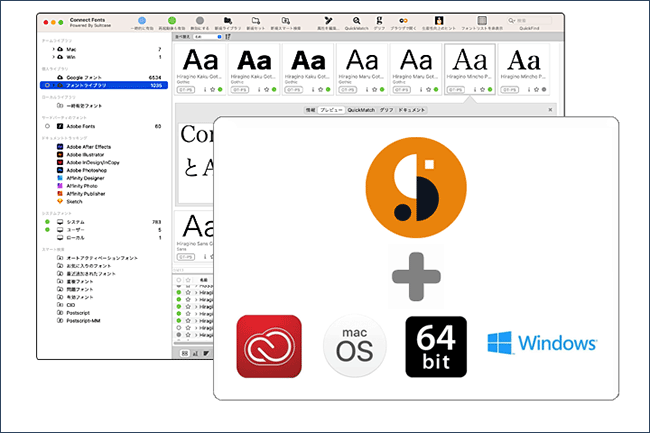Toggle the green dot beside ユーザー

pos(47,230)
